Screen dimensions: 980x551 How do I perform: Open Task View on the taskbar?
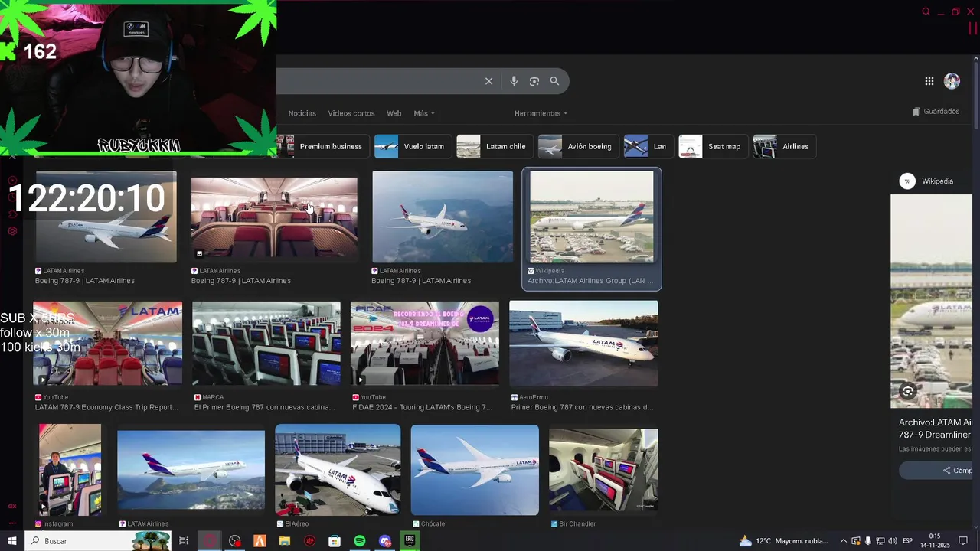pyautogui.click(x=184, y=541)
